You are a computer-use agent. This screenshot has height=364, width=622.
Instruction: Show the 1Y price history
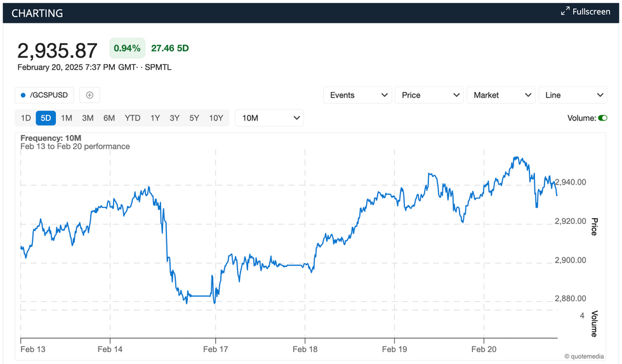pyautogui.click(x=155, y=118)
